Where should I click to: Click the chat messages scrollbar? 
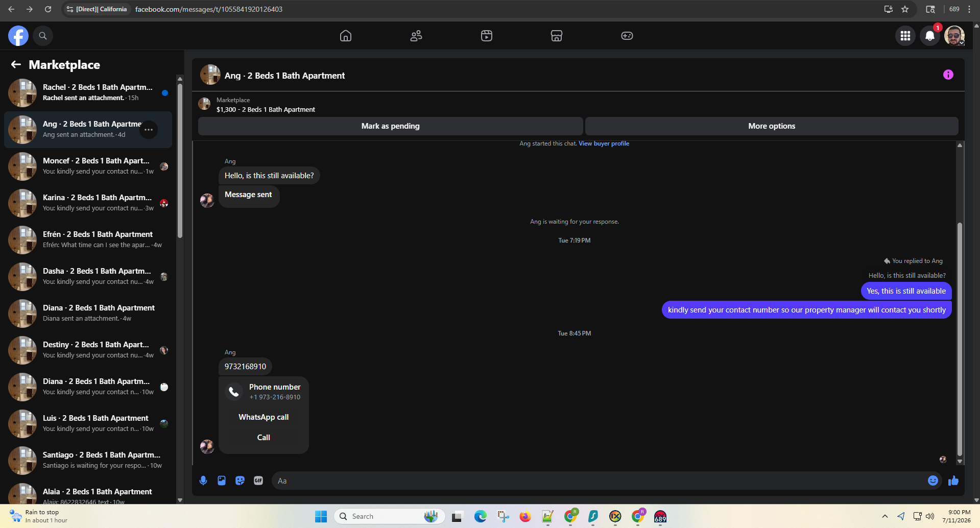coord(960,340)
